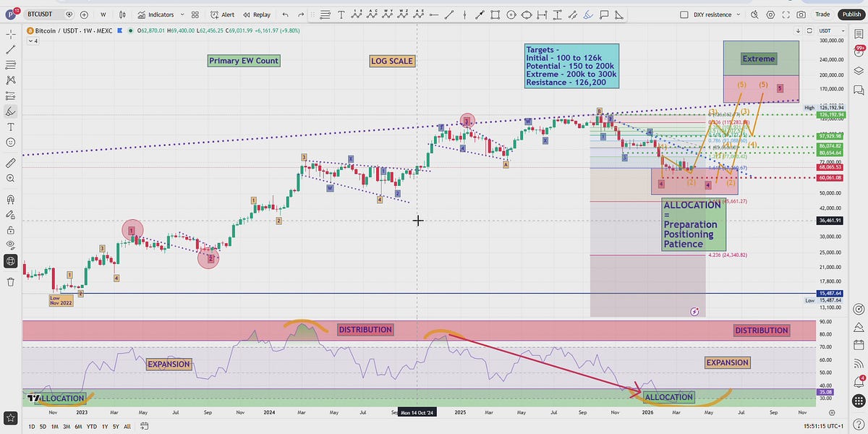868x434 pixels.
Task: Enter fullscreen mode
Action: 786,14
